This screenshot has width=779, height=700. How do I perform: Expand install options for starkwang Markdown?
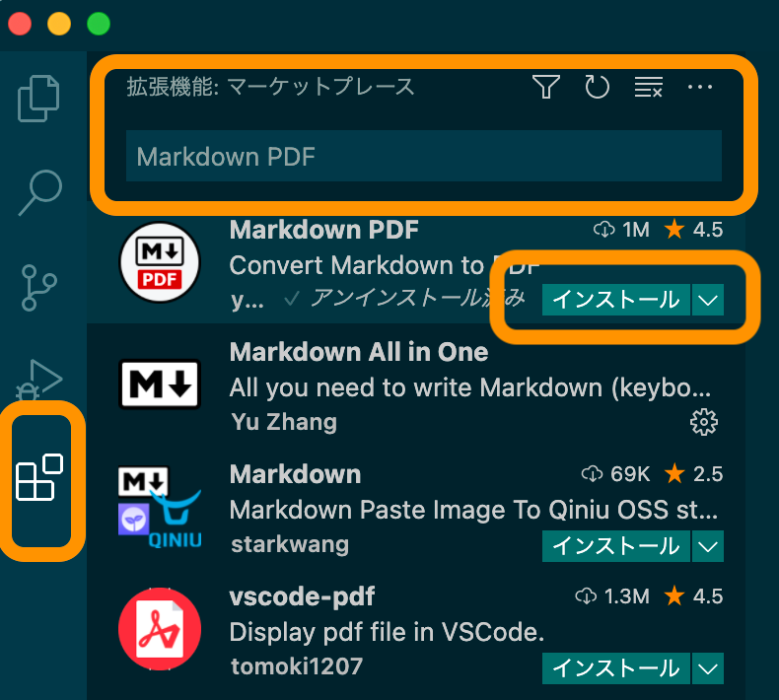(x=707, y=546)
